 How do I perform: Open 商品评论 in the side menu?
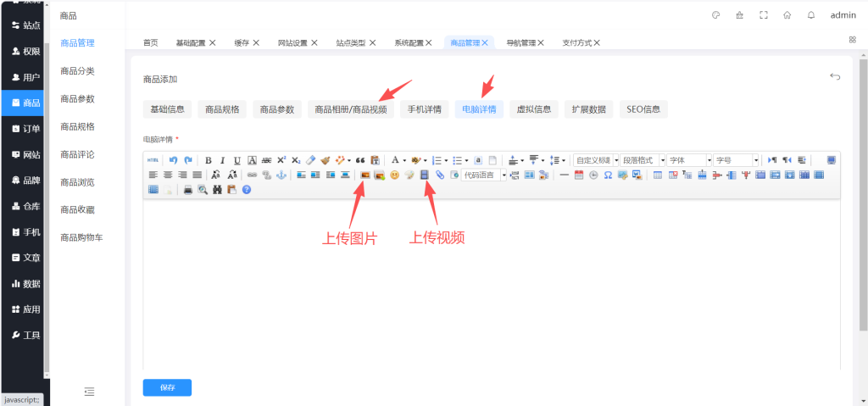coord(77,154)
